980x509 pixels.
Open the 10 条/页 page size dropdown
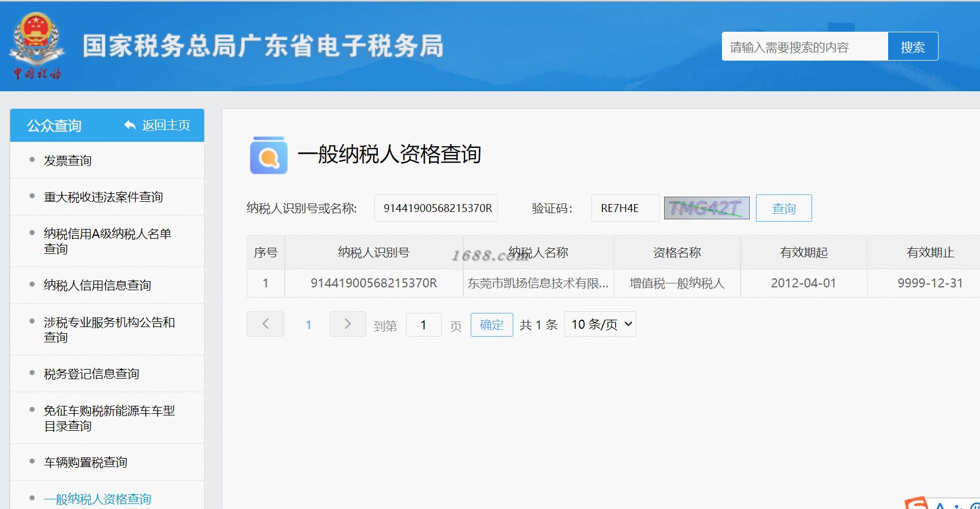point(600,324)
